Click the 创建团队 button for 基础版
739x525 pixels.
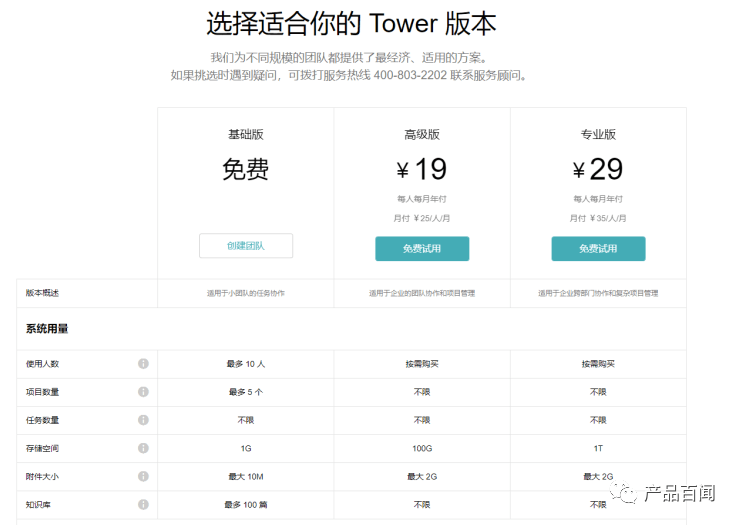(x=246, y=246)
